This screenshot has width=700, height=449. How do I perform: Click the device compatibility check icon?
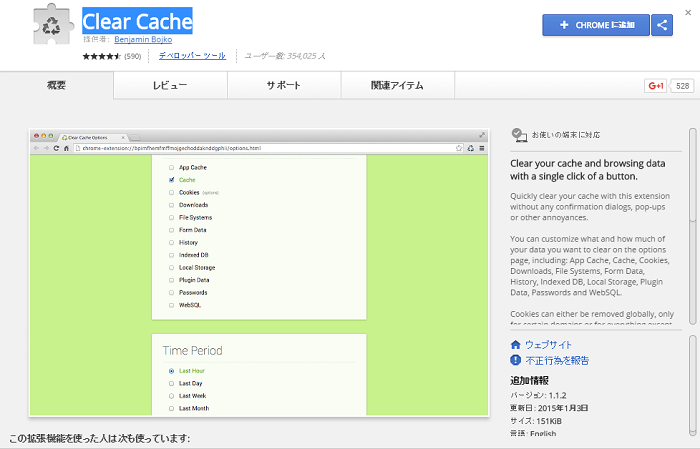point(519,135)
